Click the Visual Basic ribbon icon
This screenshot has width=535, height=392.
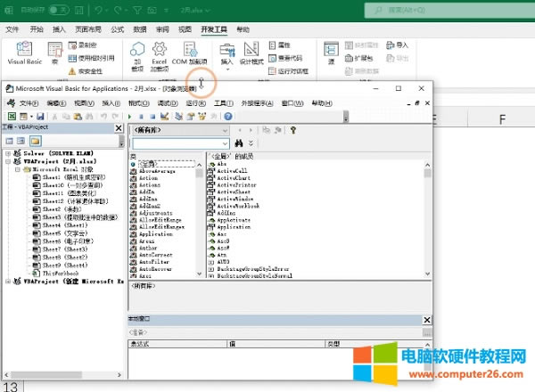point(24,54)
